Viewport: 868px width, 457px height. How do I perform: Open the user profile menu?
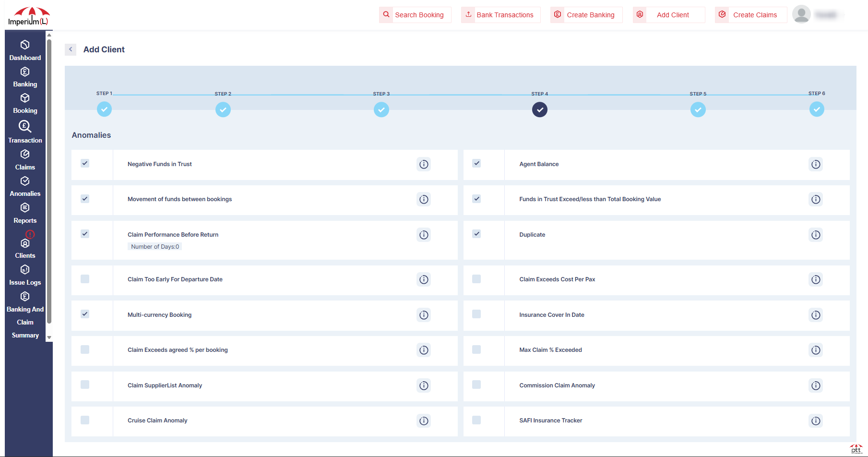pyautogui.click(x=801, y=14)
